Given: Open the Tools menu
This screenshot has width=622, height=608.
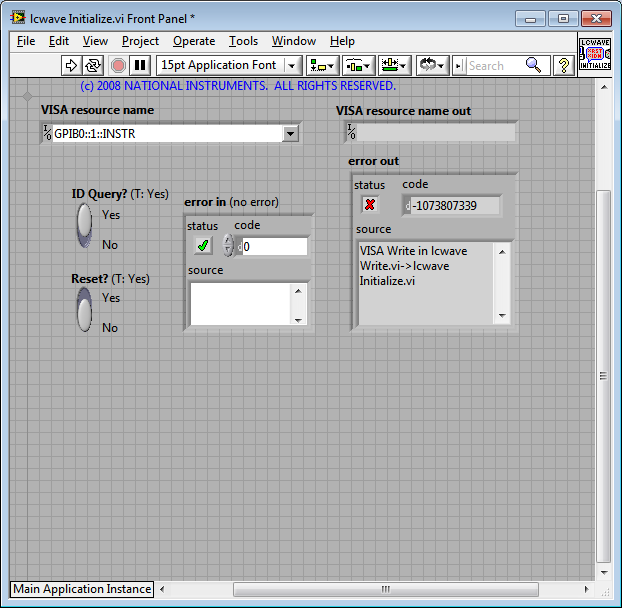Looking at the screenshot, I should (x=243, y=41).
